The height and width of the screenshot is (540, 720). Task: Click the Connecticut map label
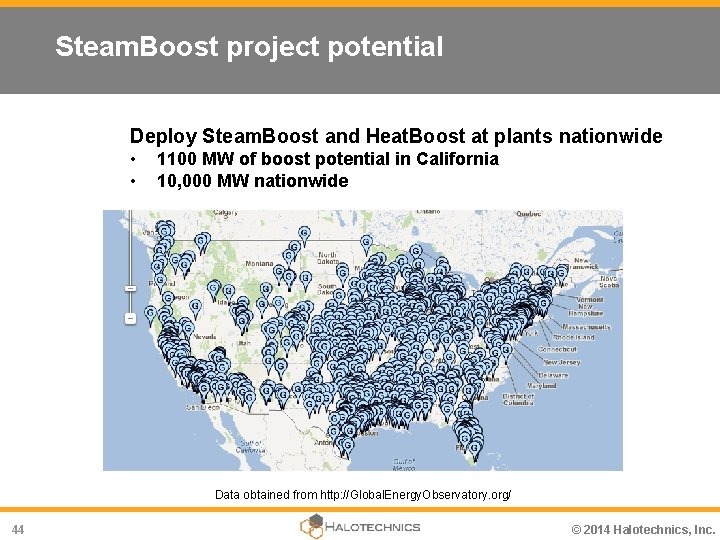pos(557,349)
